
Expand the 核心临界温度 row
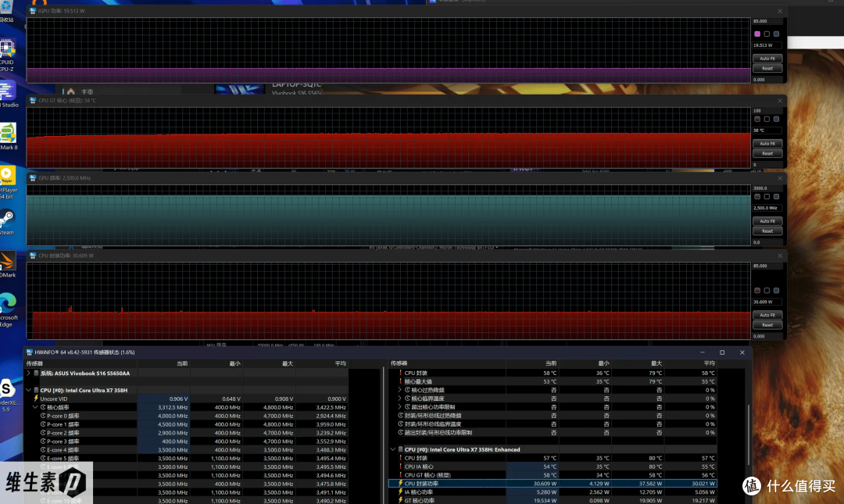(x=400, y=399)
